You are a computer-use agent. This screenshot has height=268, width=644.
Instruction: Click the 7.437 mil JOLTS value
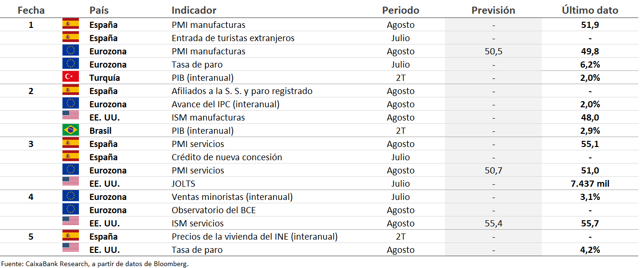(590, 183)
